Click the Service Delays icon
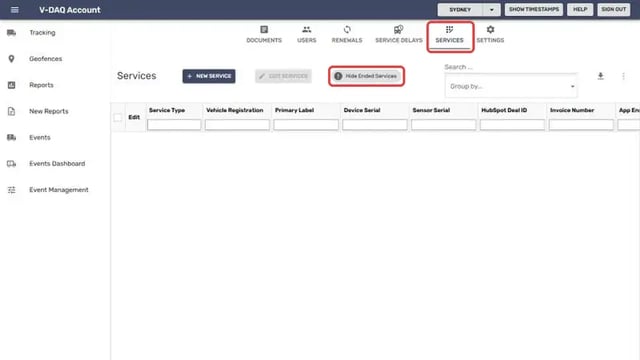The height and width of the screenshot is (360, 640). pos(399,29)
